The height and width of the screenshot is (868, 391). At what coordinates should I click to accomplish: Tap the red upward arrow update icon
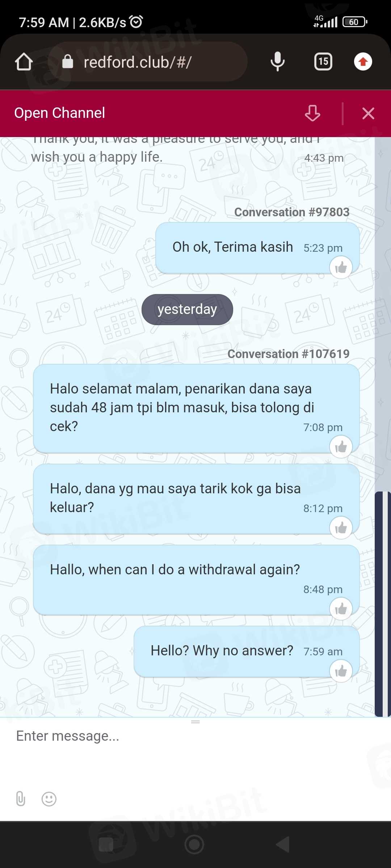coord(363,61)
